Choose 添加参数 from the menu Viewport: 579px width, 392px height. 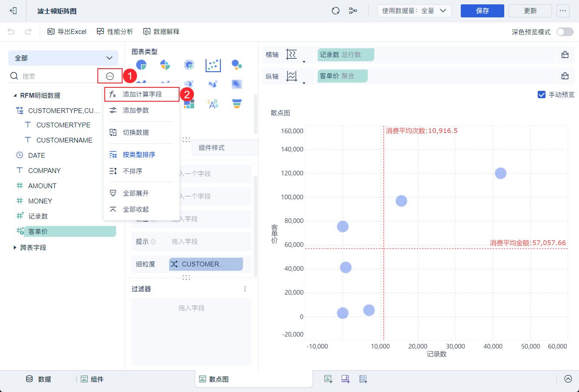tap(141, 110)
